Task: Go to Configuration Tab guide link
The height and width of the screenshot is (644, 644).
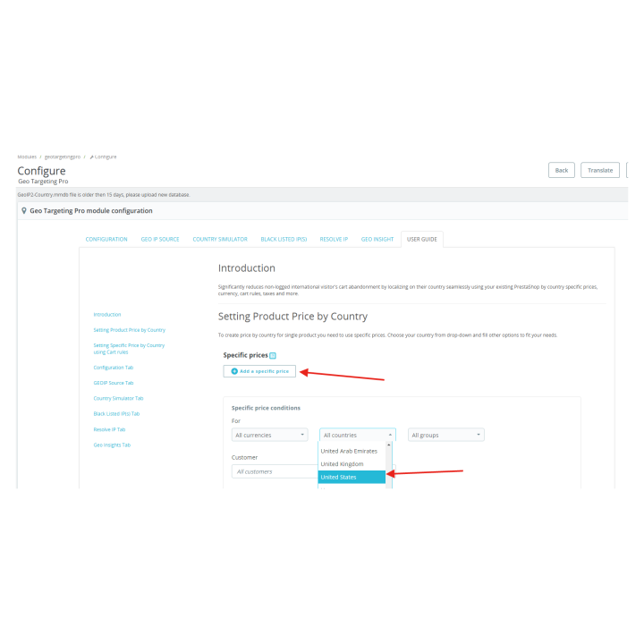Action: tap(114, 368)
